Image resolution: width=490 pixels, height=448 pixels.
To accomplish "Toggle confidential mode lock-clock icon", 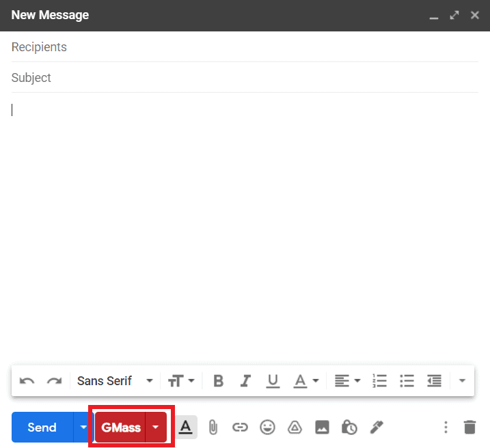I will 349,428.
